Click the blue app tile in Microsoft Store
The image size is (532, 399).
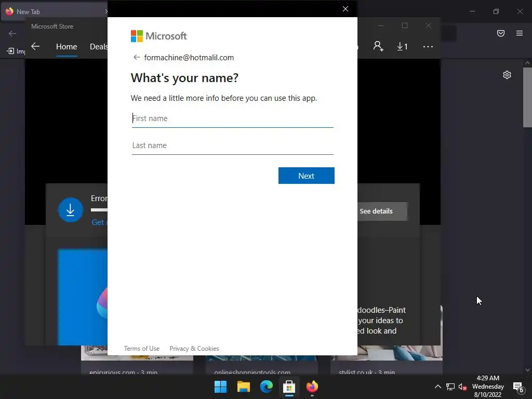(83, 297)
